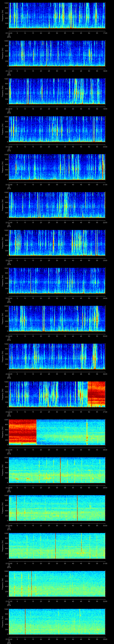Select the spectrogram panel starting at 23:29:00
The image size is (114, 644).
pyautogui.click(x=57, y=508)
